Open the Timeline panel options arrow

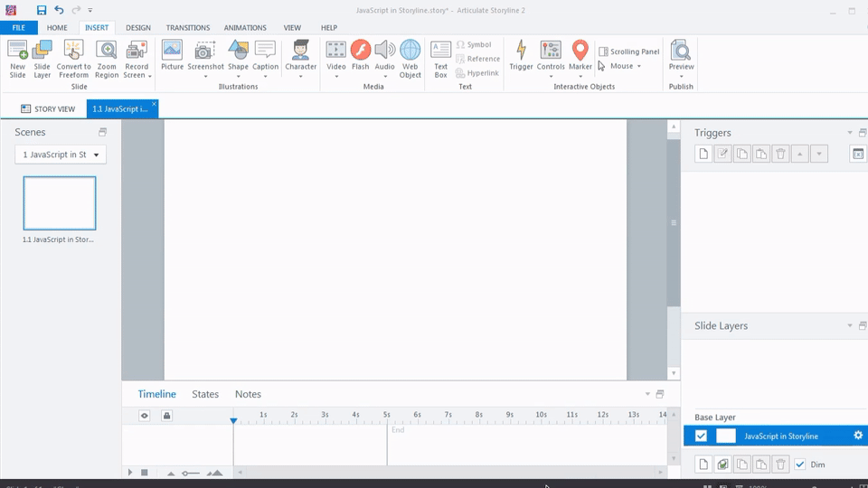pyautogui.click(x=647, y=394)
